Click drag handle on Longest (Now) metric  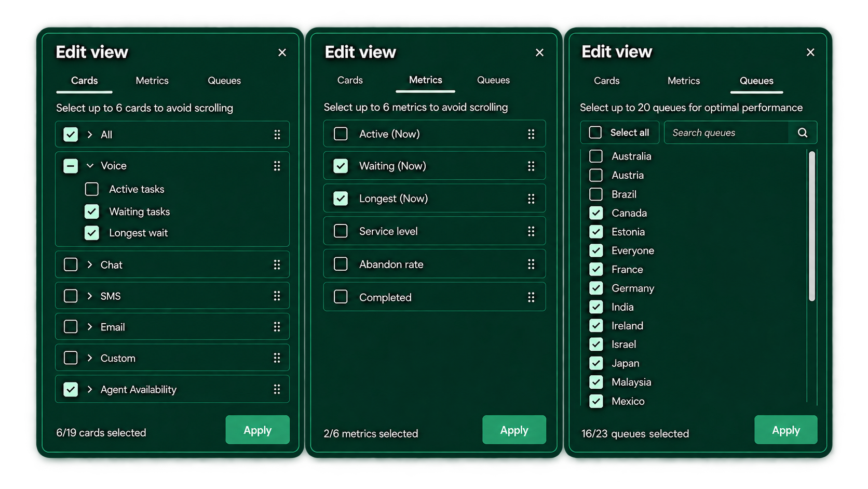tap(531, 199)
